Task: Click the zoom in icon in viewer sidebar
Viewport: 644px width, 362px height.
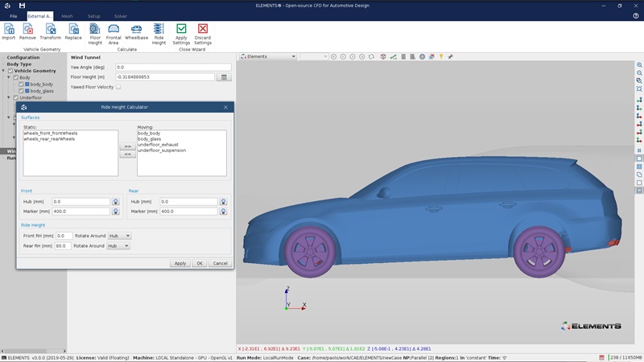Action: 639,65
